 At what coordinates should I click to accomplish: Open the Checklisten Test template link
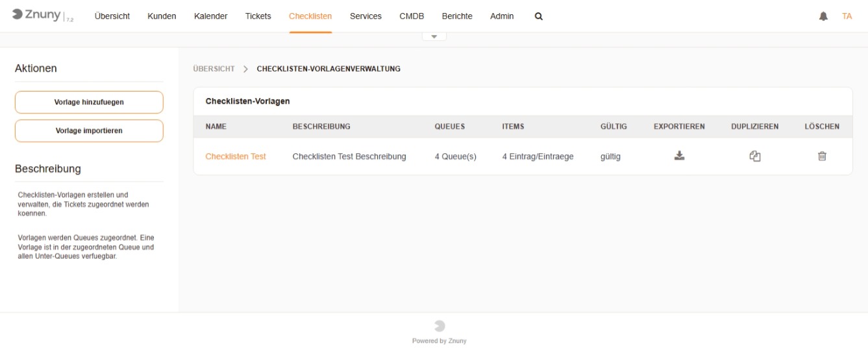(236, 156)
